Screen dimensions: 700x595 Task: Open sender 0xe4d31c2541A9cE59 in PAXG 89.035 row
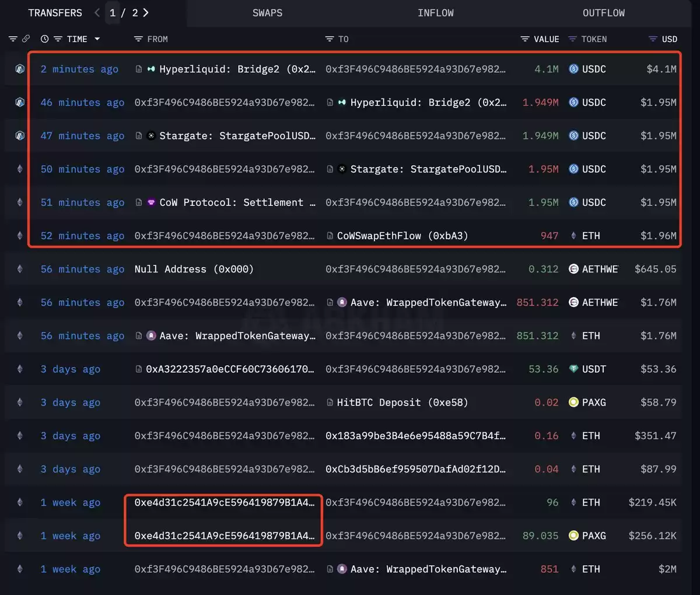pyautogui.click(x=224, y=535)
